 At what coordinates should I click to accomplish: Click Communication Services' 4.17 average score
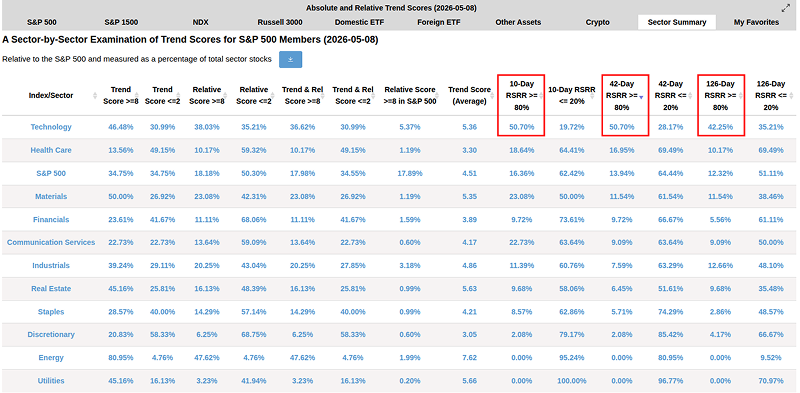(469, 242)
